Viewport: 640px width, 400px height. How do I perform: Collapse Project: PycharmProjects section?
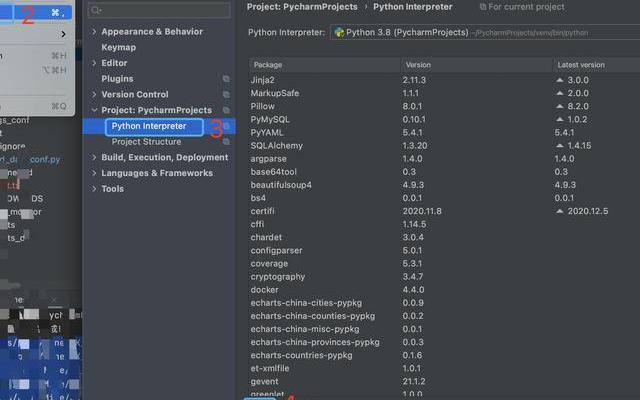[94, 110]
